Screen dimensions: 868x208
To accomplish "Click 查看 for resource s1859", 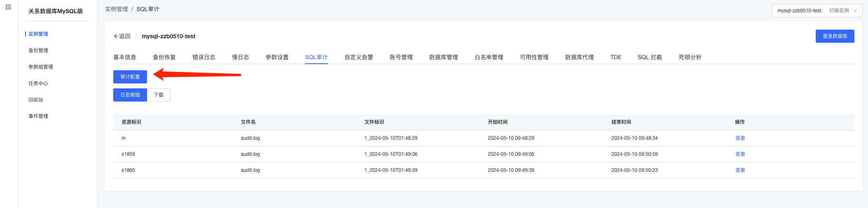I will [x=740, y=154].
